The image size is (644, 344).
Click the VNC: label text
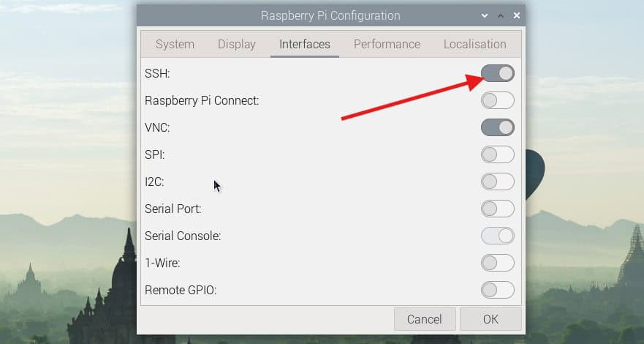point(157,128)
